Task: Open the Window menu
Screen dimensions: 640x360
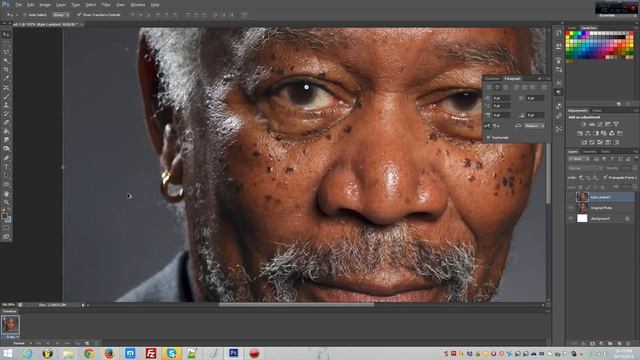Action: tap(138, 5)
